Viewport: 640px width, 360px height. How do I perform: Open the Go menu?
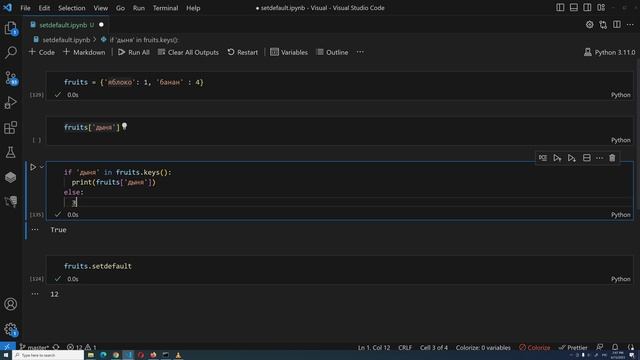pos(120,8)
